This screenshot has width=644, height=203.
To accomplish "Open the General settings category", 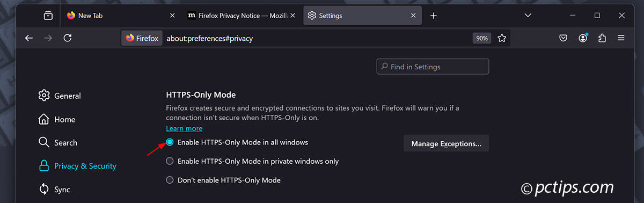I will coord(60,96).
